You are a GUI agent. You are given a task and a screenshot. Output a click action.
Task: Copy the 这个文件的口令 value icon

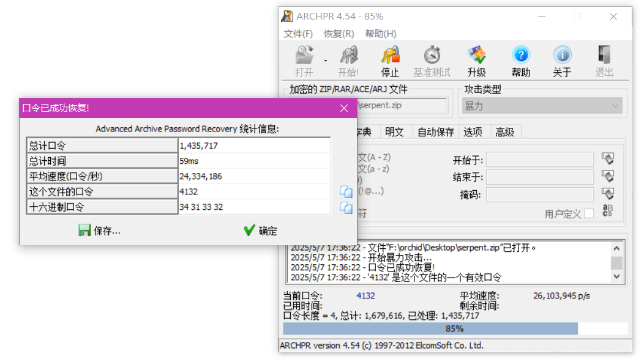click(x=346, y=191)
